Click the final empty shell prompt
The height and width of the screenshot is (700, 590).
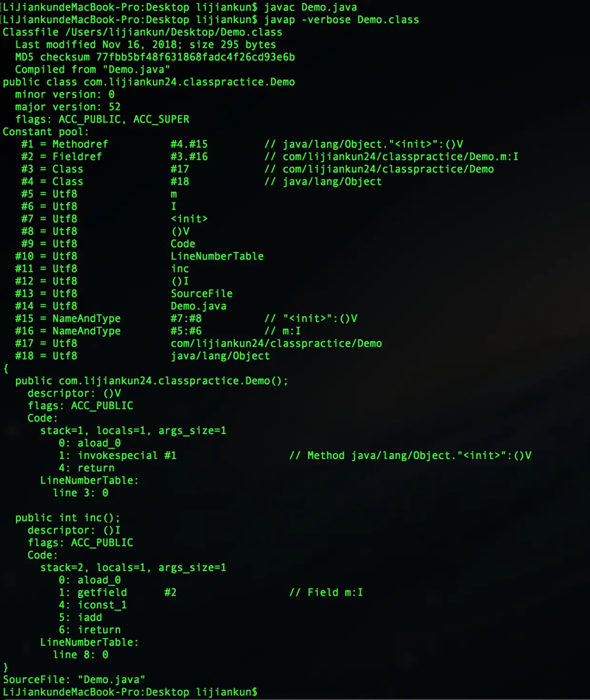pyautogui.click(x=130, y=692)
